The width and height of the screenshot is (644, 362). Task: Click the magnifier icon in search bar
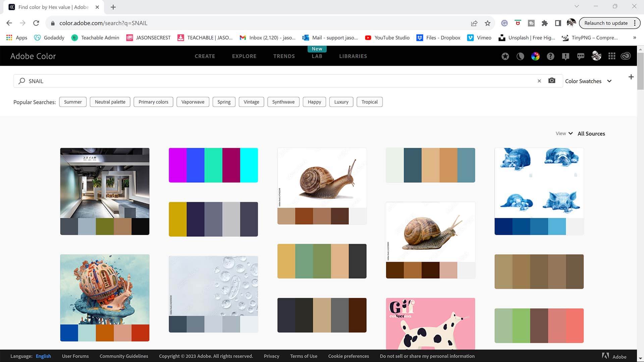pos(22,81)
